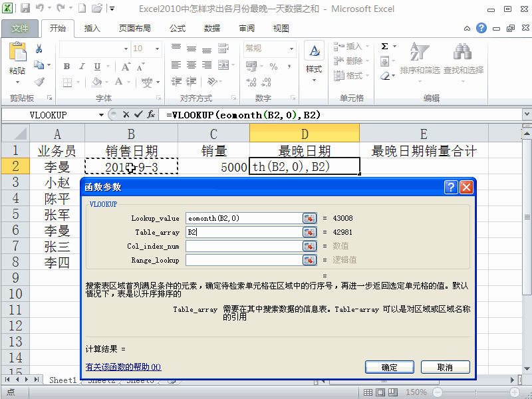Click the Align Text Right icon
This screenshot has height=399, width=532.
207,65
